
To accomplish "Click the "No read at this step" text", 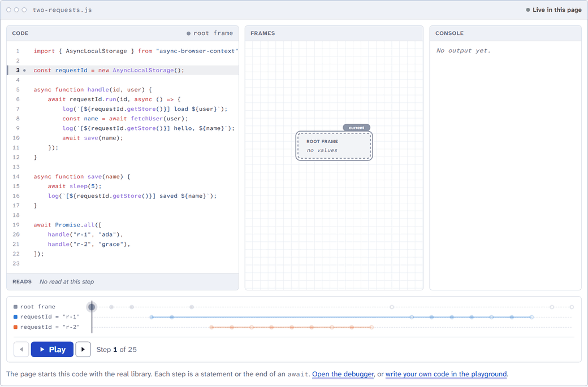I will click(67, 282).
